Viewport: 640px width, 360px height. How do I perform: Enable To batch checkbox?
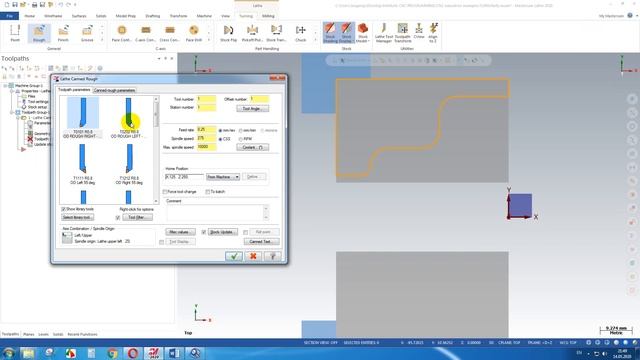(x=208, y=192)
